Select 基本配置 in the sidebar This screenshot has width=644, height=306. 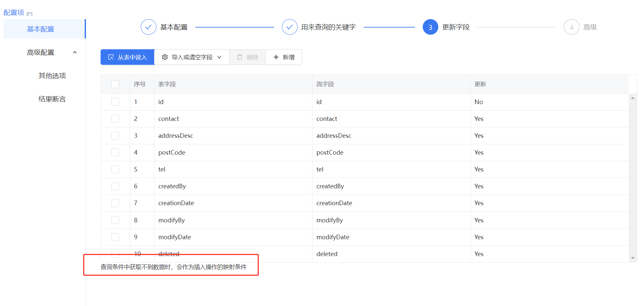coord(44,29)
